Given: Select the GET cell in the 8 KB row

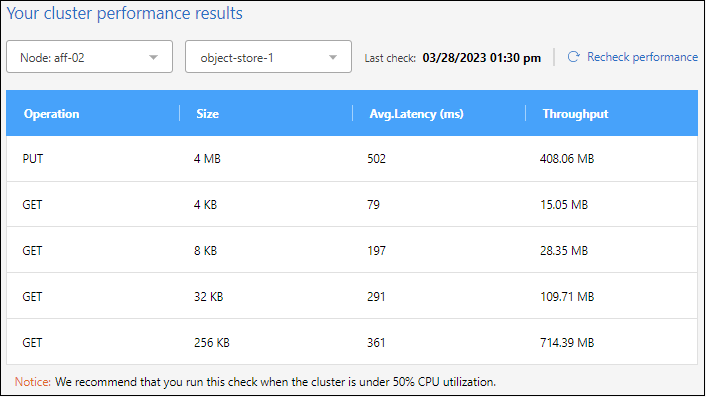Looking at the screenshot, I should pos(32,251).
